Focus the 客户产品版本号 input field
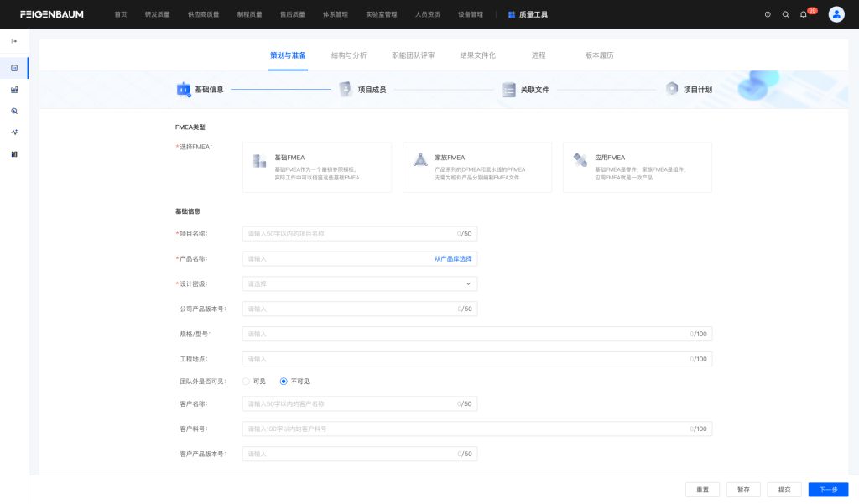The width and height of the screenshot is (859, 504). [x=359, y=454]
